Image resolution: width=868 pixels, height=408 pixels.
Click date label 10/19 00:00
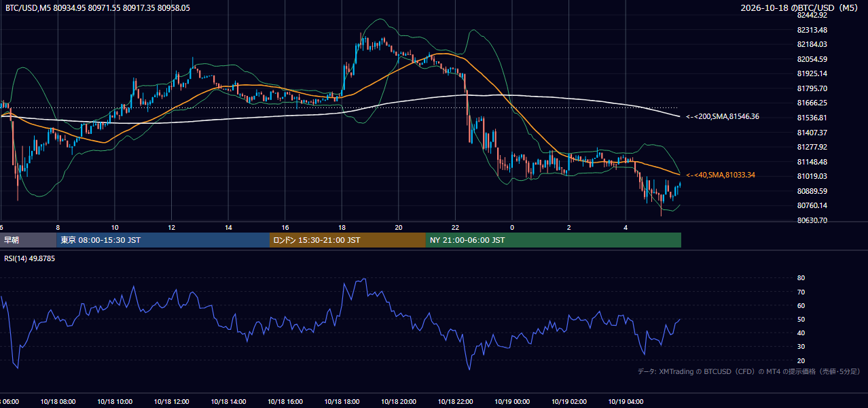[512, 402]
